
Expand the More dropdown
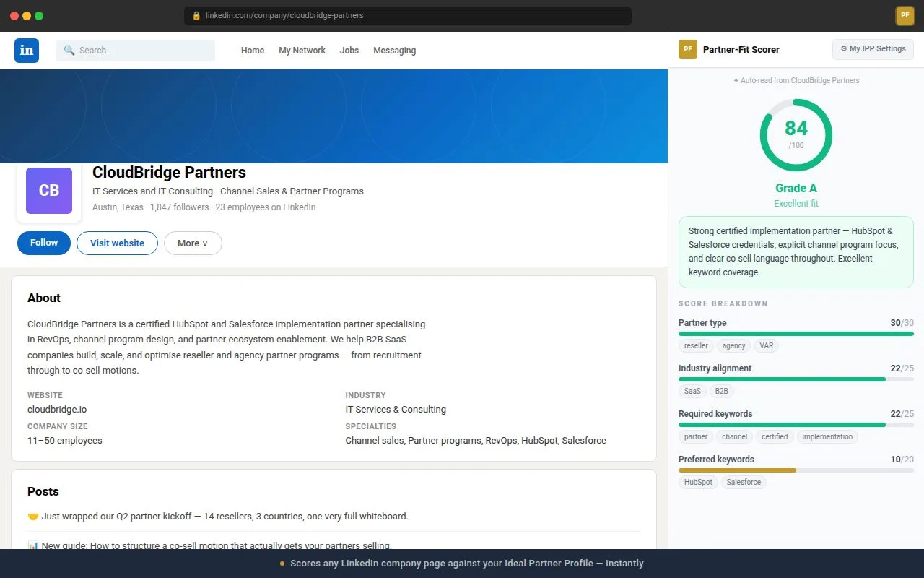(193, 243)
